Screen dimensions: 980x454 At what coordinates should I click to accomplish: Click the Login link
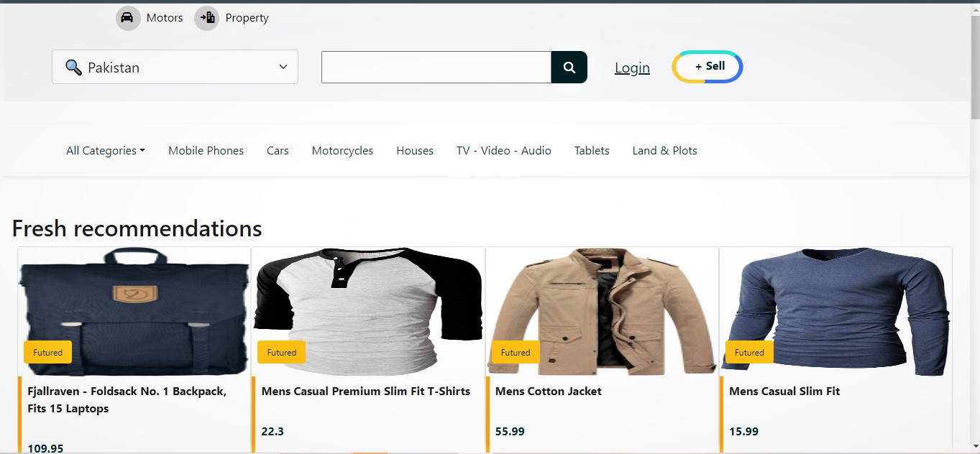tap(632, 68)
